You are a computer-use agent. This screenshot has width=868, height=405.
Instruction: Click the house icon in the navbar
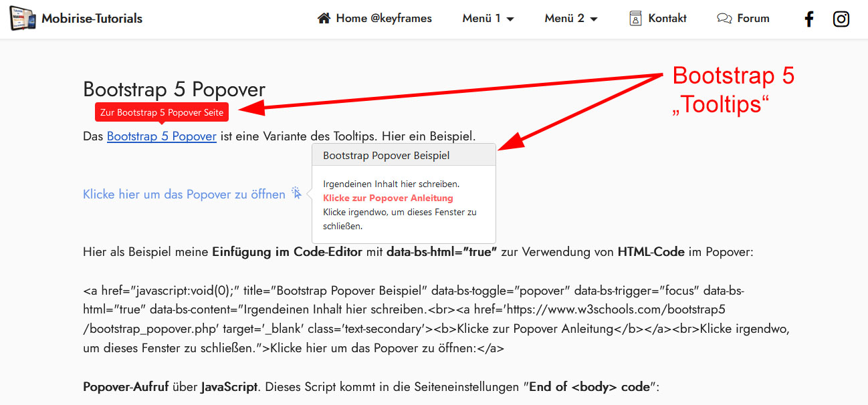point(324,19)
